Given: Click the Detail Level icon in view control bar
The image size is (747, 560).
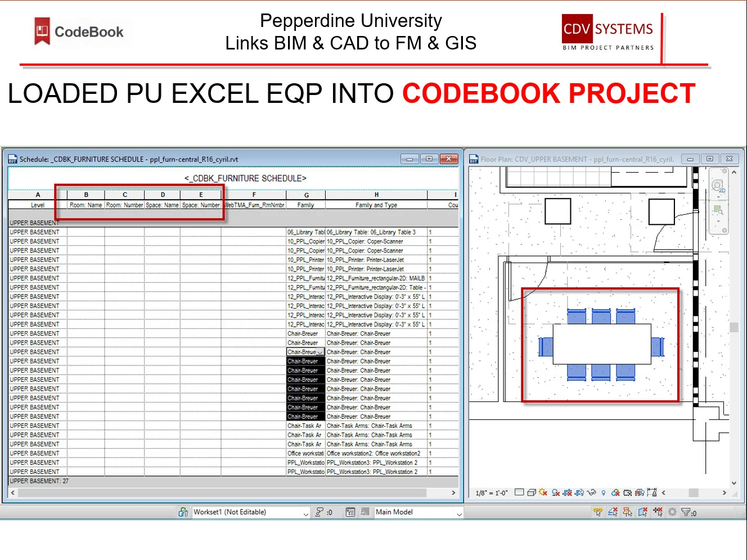Looking at the screenshot, I should coord(519,493).
